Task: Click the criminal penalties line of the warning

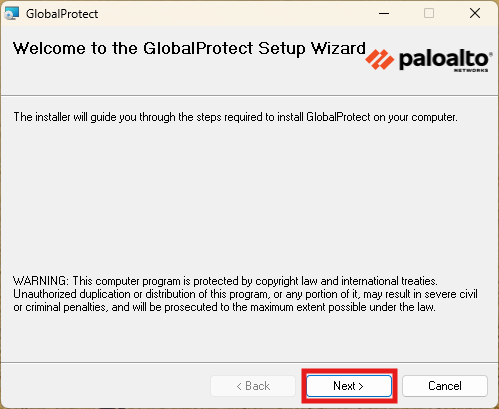Action: (224, 307)
